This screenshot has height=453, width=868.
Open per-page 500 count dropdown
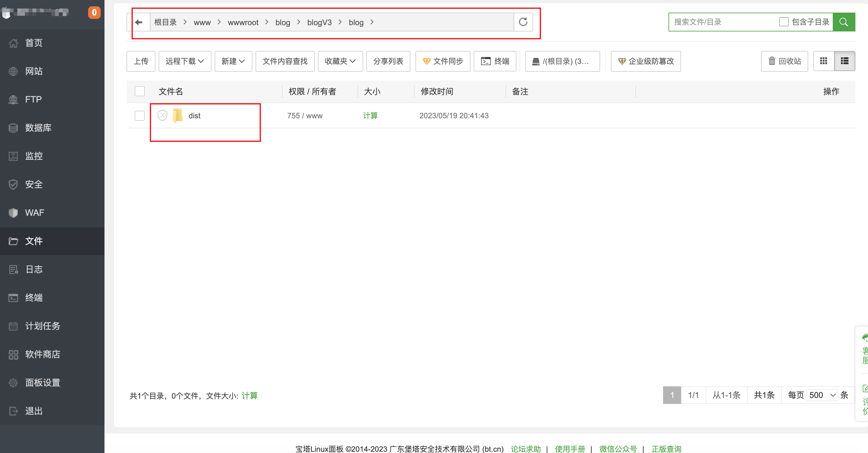[822, 395]
